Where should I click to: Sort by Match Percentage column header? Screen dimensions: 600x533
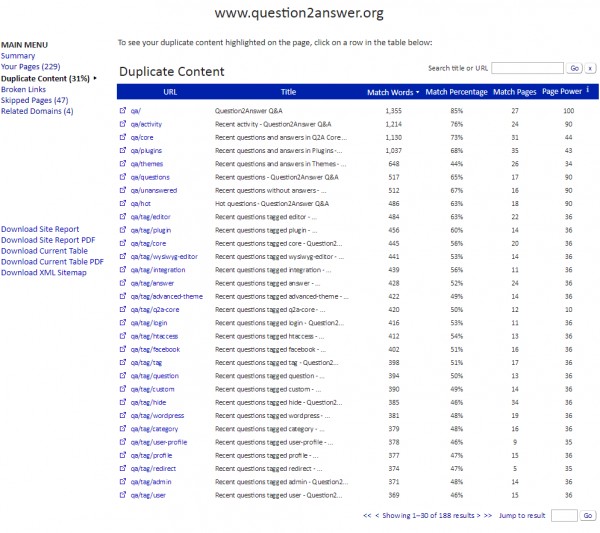click(456, 92)
